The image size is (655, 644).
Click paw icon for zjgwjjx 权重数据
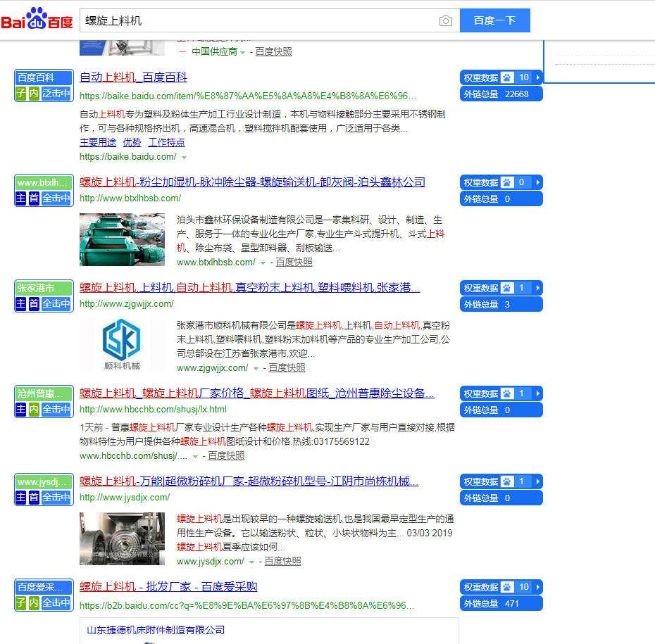[507, 288]
